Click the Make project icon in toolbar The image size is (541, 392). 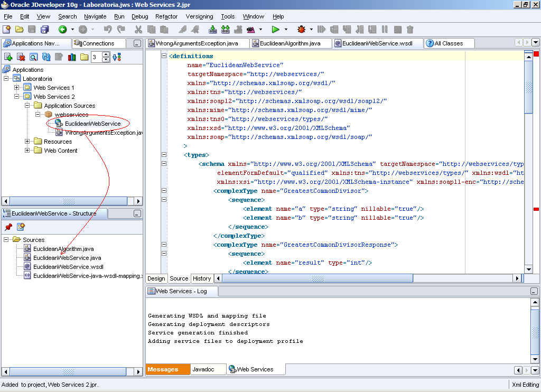(212, 30)
